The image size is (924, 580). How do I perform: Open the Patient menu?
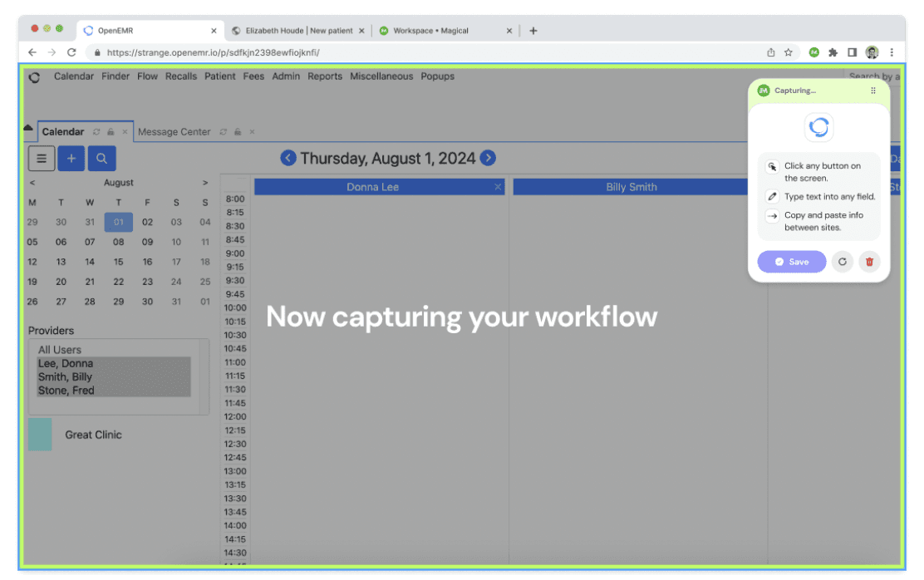pos(220,76)
